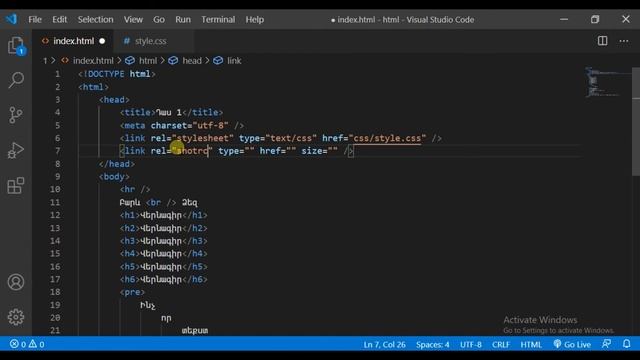Open the Explorer view in activity bar

pyautogui.click(x=16, y=45)
